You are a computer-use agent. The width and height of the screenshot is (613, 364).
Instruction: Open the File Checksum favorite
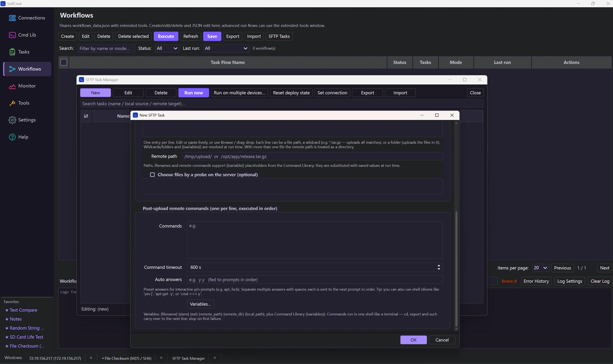coord(25,346)
